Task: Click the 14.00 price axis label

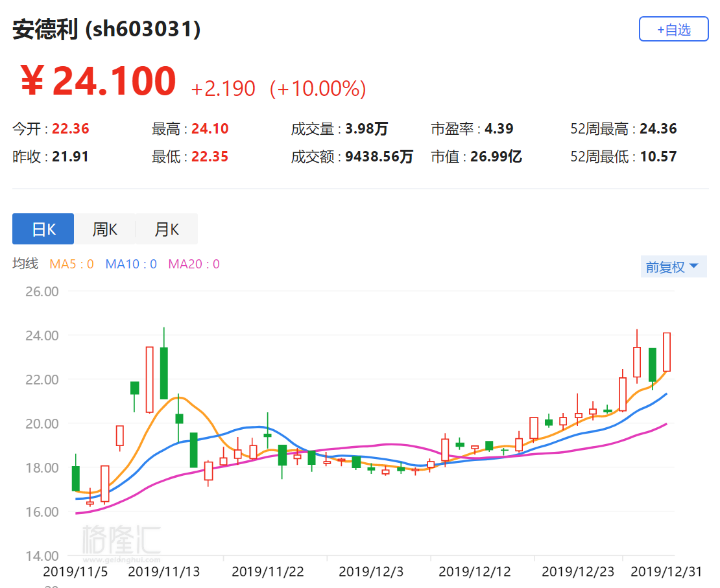Action: point(42,556)
